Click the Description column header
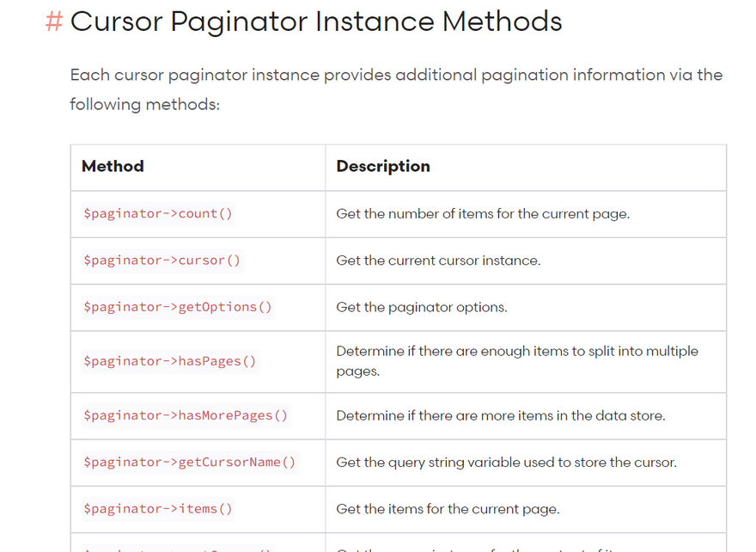Image resolution: width=756 pixels, height=552 pixels. (x=383, y=167)
